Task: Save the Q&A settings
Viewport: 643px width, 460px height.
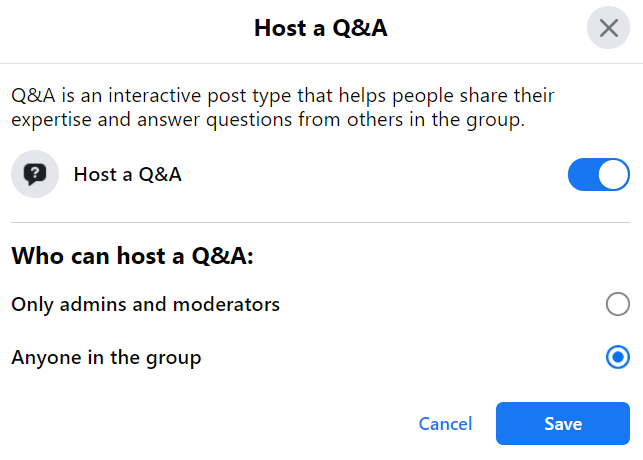Action: [563, 424]
